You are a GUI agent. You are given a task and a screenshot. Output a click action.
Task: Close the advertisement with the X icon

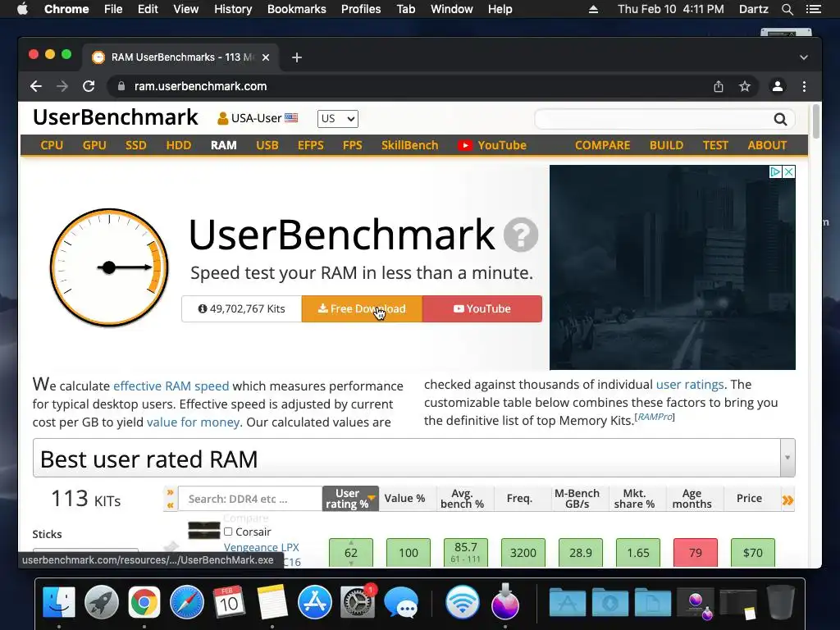(788, 172)
